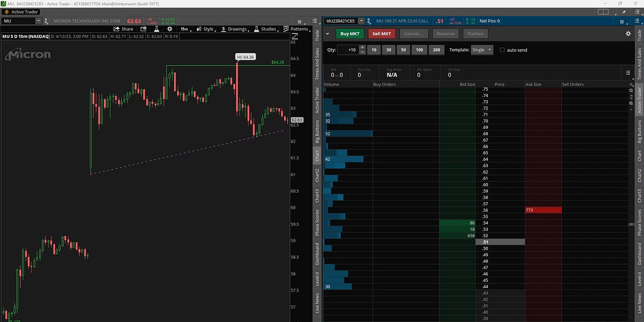Open the 15m timeframe dropdown
The height and width of the screenshot is (322, 644).
click(x=185, y=29)
